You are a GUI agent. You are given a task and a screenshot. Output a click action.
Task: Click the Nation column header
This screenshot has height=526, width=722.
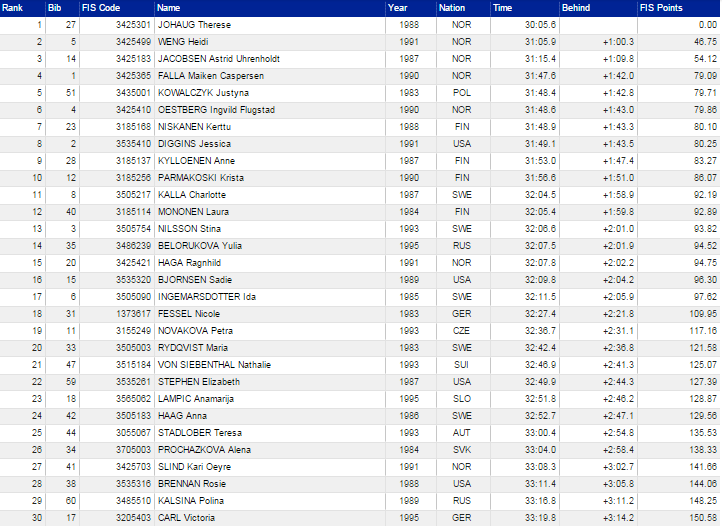[x=452, y=8]
